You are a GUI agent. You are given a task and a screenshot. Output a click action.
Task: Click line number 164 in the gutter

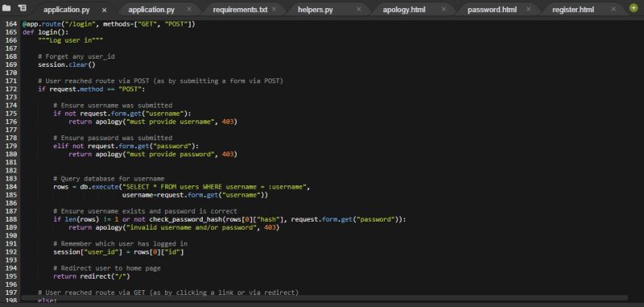(11, 24)
